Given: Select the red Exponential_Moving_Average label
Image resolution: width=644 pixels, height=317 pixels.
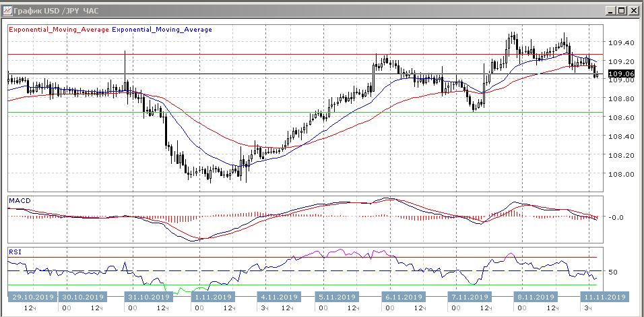Looking at the screenshot, I should 58,30.
